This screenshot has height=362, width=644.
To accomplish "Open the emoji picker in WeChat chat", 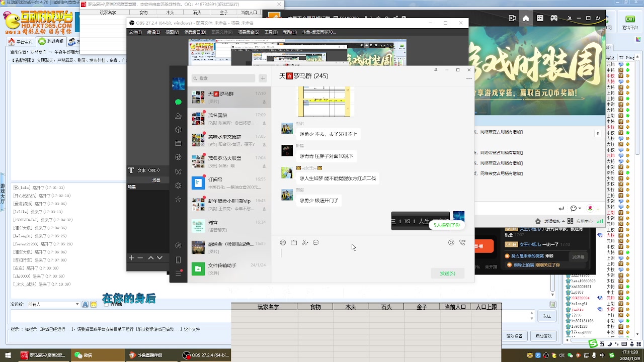I will 283,242.
